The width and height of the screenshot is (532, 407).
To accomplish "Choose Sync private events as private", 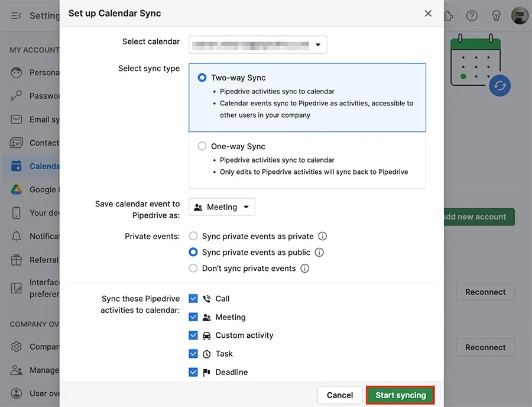I will coord(193,236).
